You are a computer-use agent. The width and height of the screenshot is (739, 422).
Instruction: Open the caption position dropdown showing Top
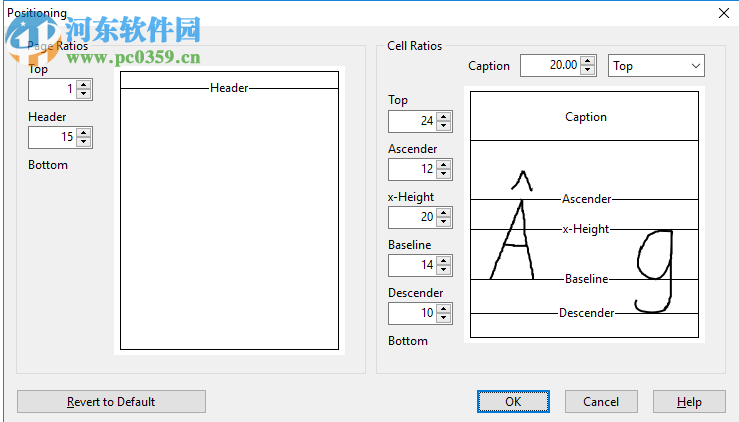tap(656, 66)
